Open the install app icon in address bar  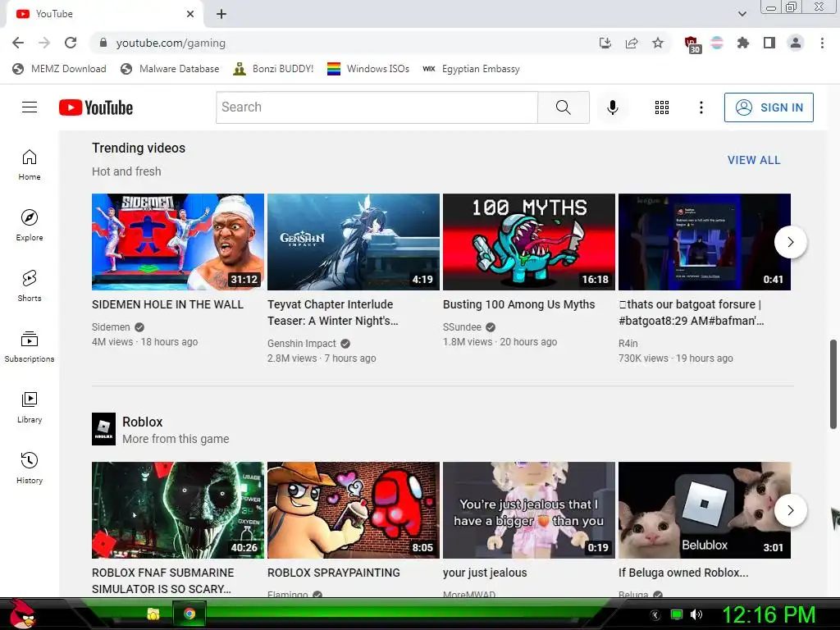tap(605, 43)
